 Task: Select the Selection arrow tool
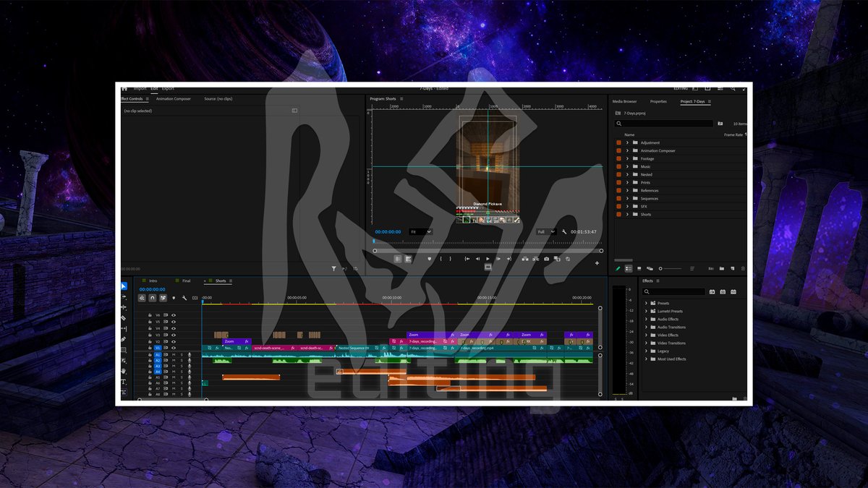124,286
